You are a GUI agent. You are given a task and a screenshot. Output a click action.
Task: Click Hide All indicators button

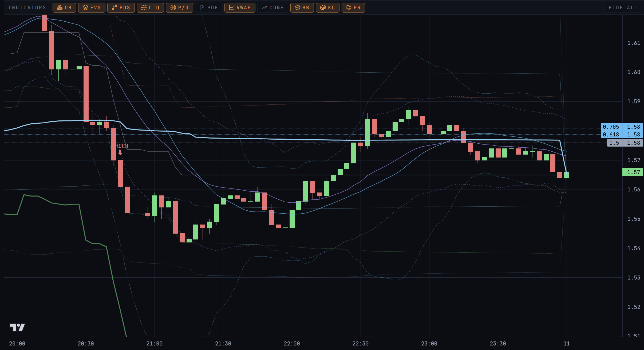(x=623, y=8)
